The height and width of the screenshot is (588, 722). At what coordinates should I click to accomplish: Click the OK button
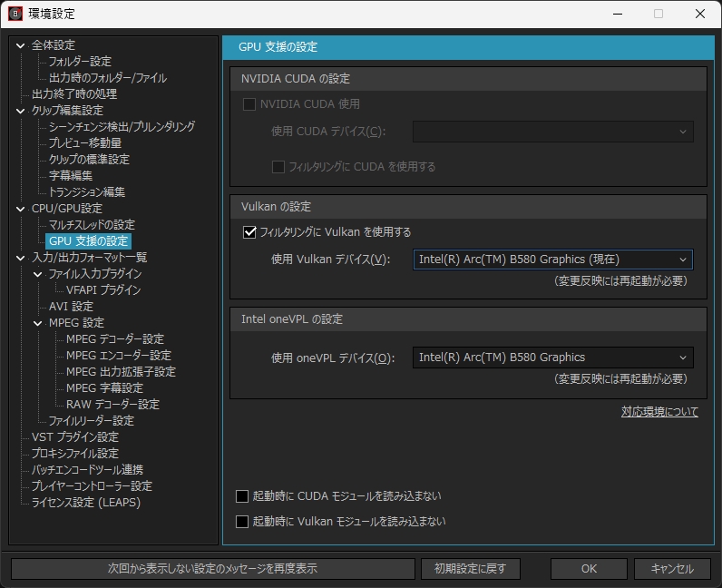click(589, 569)
